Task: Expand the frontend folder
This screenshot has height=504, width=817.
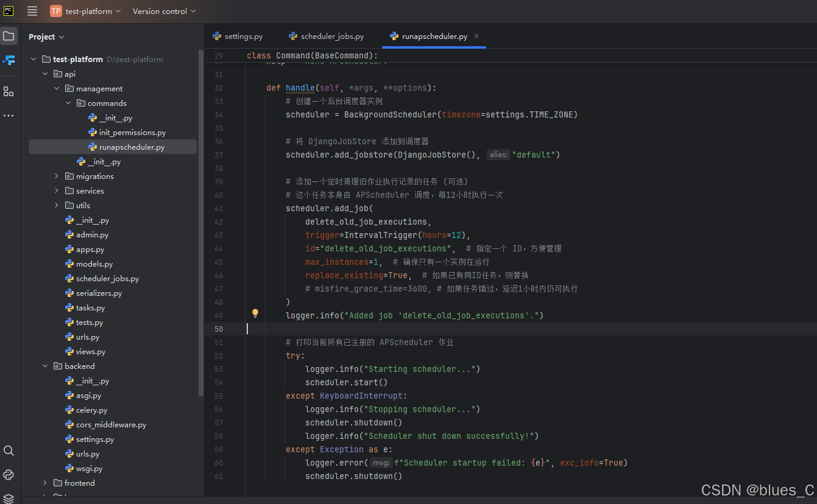Action: point(45,483)
